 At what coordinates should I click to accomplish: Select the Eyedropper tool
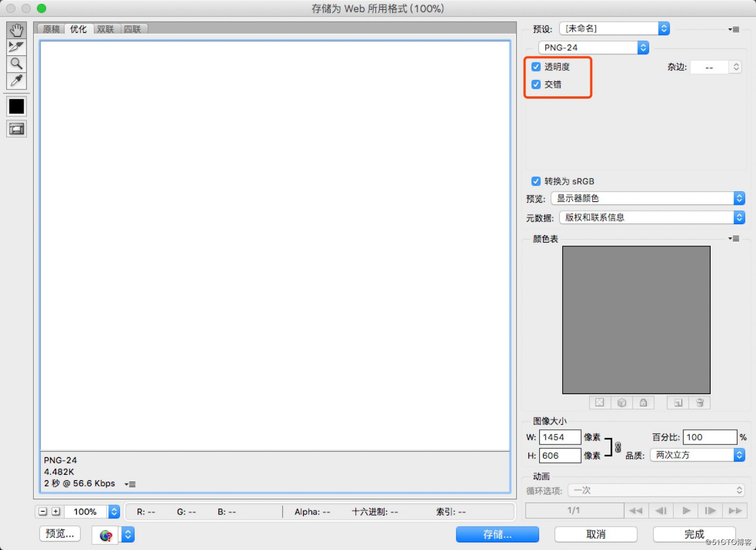[x=17, y=81]
